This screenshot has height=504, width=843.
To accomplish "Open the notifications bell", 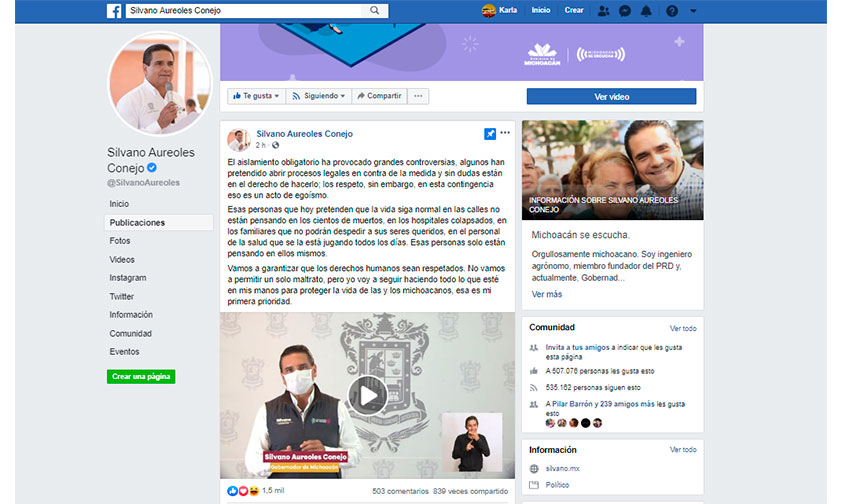I will pyautogui.click(x=647, y=10).
